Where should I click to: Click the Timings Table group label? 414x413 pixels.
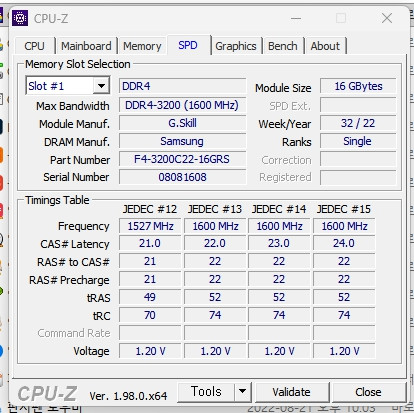pyautogui.click(x=57, y=200)
